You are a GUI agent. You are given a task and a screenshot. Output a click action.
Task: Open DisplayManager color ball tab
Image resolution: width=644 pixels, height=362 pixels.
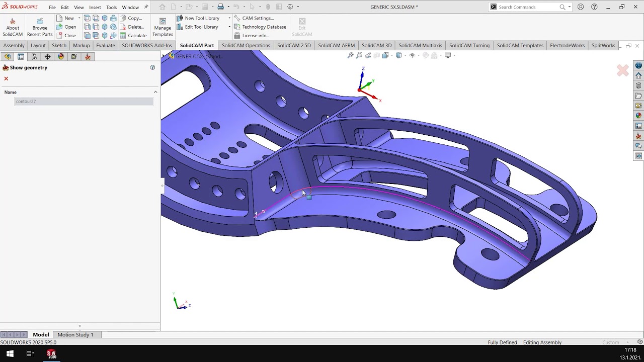tap(61, 57)
